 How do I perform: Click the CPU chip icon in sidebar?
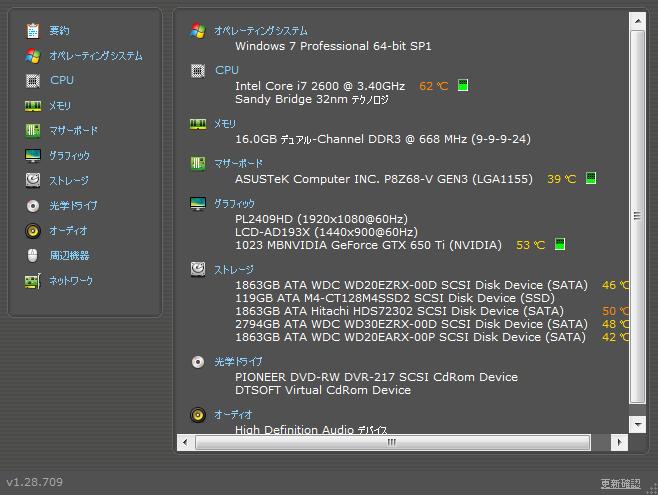(33, 81)
